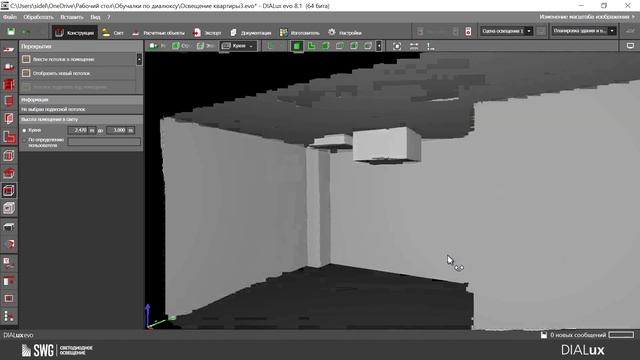Click the green site view icon with plus
Image resolution: width=640 pixels, height=360 pixels.
point(153,46)
